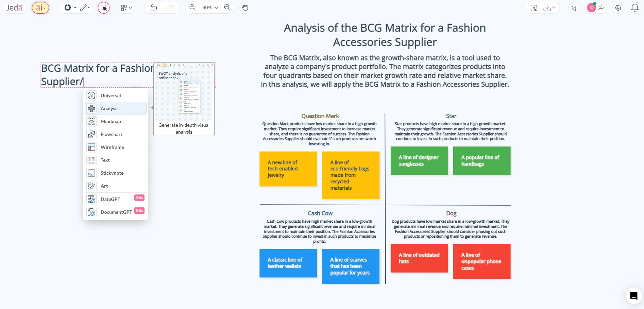Expand the download options chevron
The image size is (644, 309).
click(554, 7)
